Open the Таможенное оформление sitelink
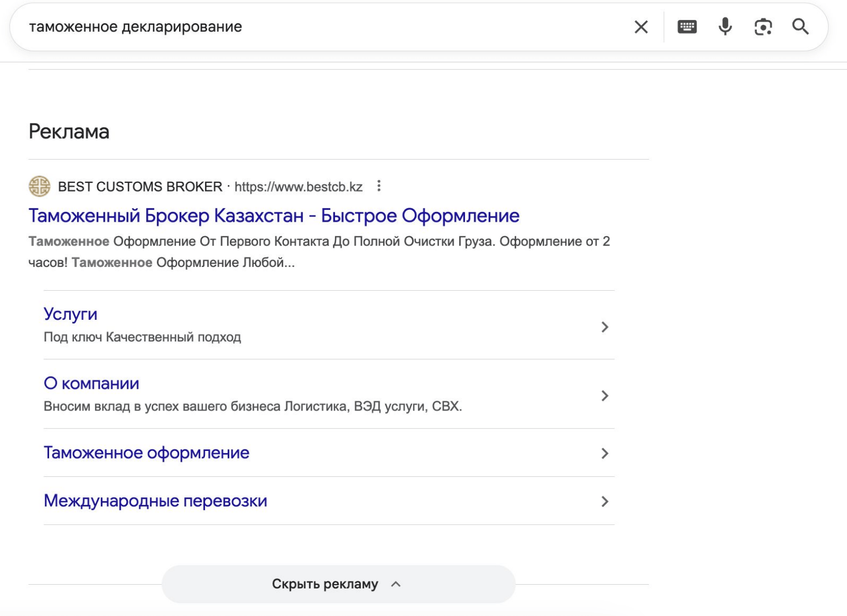The height and width of the screenshot is (616, 847). 146,453
